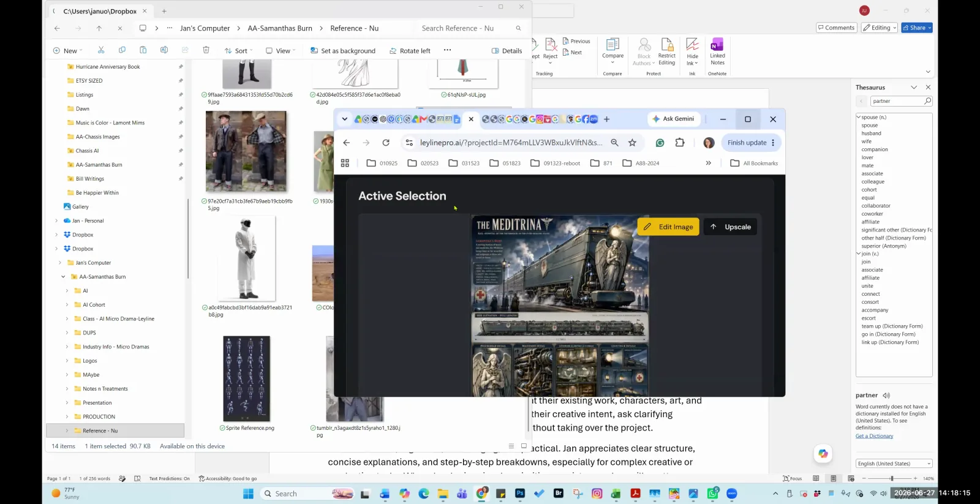Open Photoshop from the Windows taskbar
This screenshot has width=980, height=504.
pos(520,493)
